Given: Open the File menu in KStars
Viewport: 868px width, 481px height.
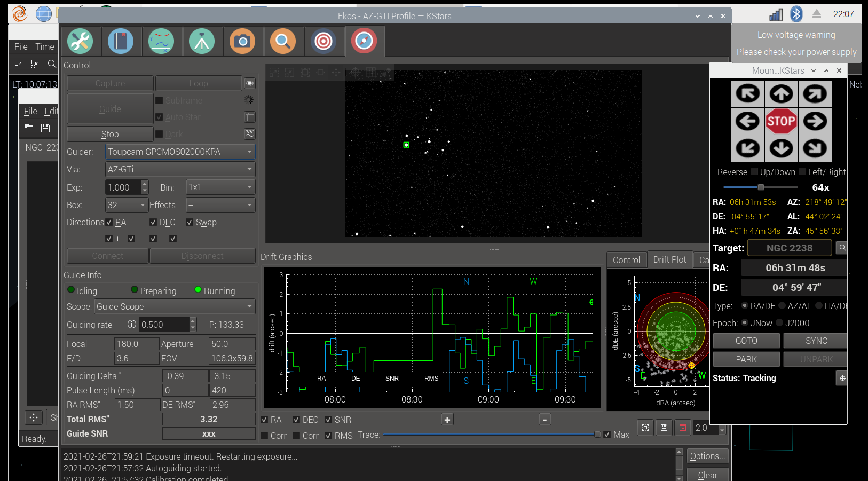Looking at the screenshot, I should pos(21,46).
